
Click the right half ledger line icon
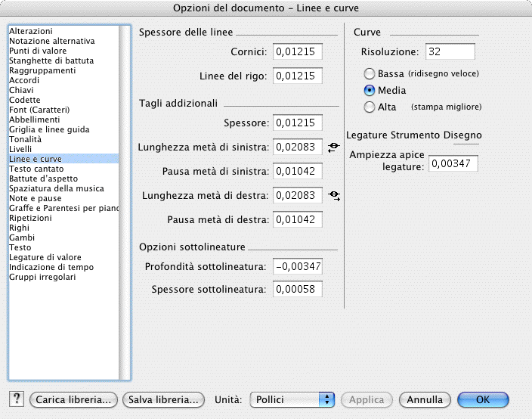tap(334, 196)
